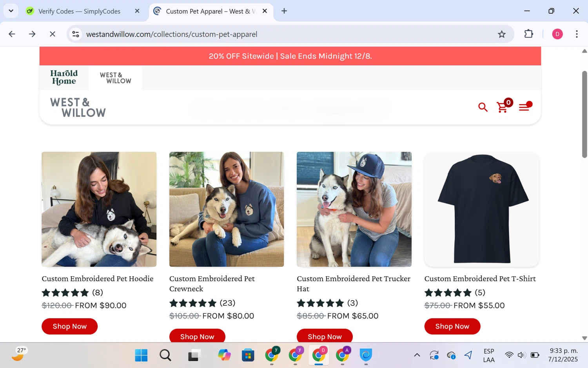Open Chrome with the A profile badge
Viewport: 588px width, 368px height.
343,355
